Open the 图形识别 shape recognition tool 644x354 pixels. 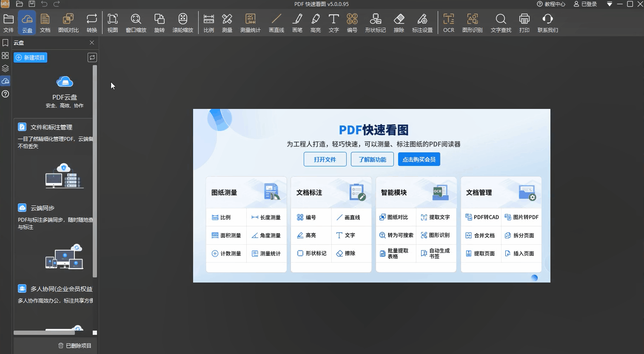coord(472,23)
